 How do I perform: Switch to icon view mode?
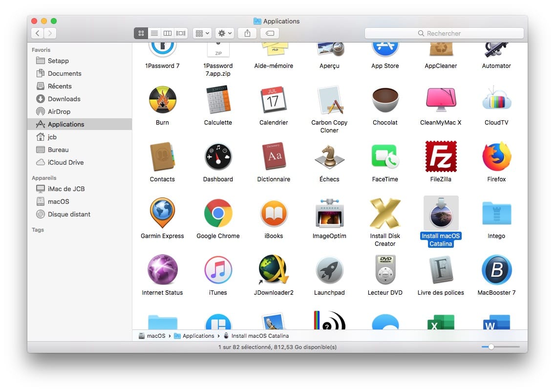coord(141,33)
